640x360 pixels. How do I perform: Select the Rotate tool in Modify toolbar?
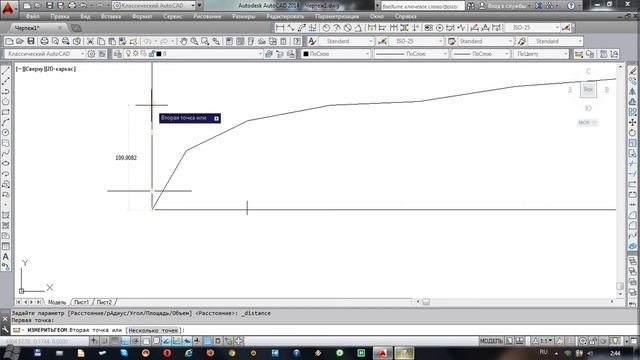click(x=633, y=133)
